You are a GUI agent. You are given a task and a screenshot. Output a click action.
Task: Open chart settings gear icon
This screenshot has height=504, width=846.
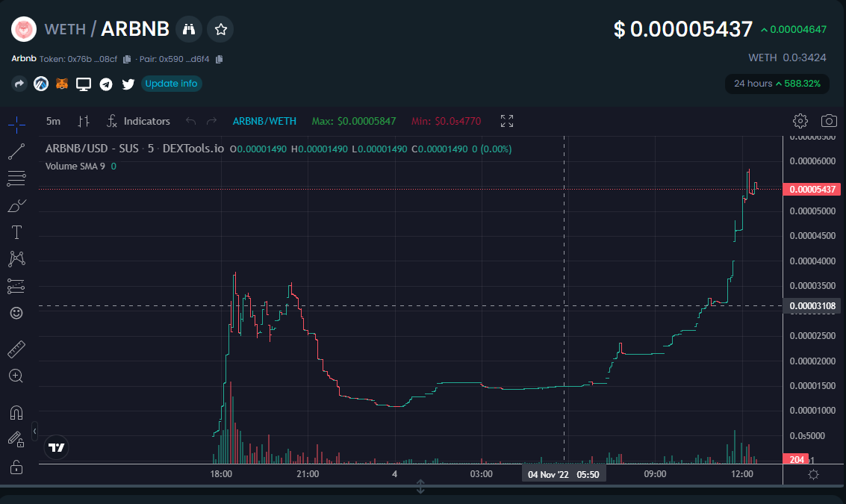(800, 121)
